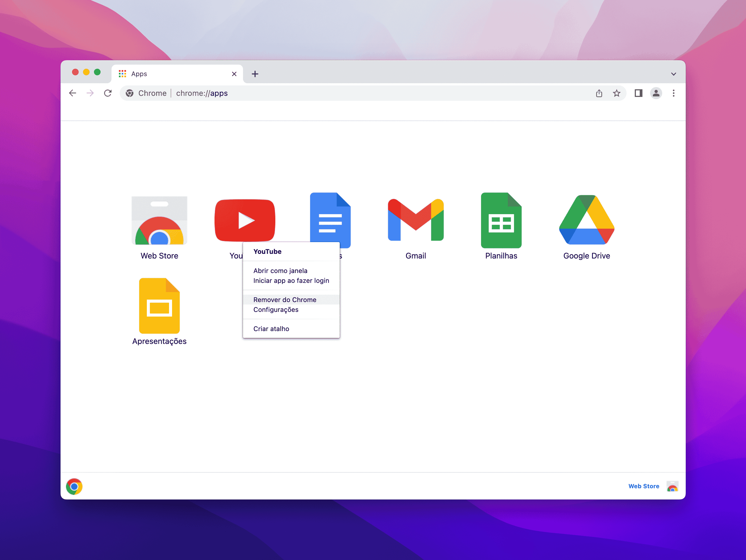The height and width of the screenshot is (560, 746).
Task: Open the Apresentações slides app icon
Action: 159,306
